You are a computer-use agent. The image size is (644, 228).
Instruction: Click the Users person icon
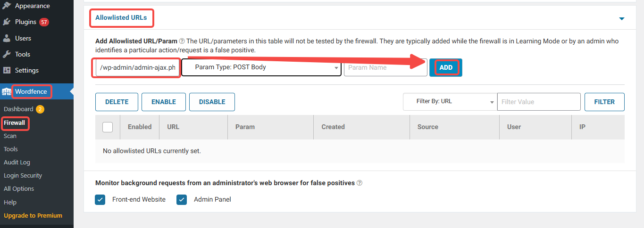pyautogui.click(x=7, y=38)
